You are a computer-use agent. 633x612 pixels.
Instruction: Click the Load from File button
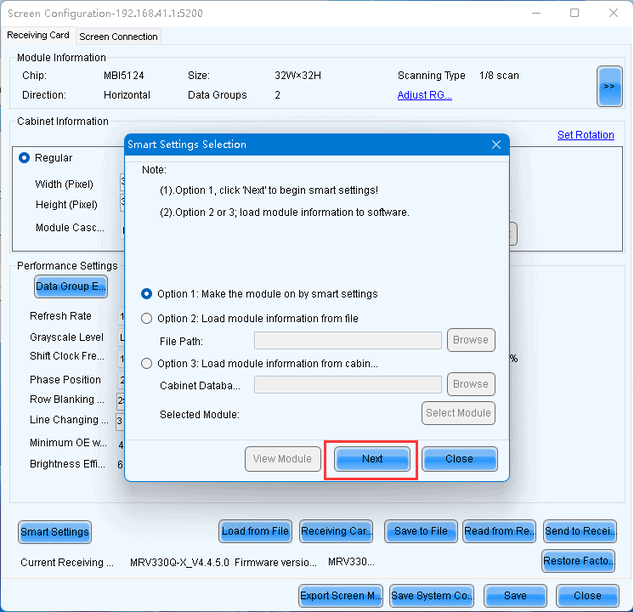(x=255, y=531)
